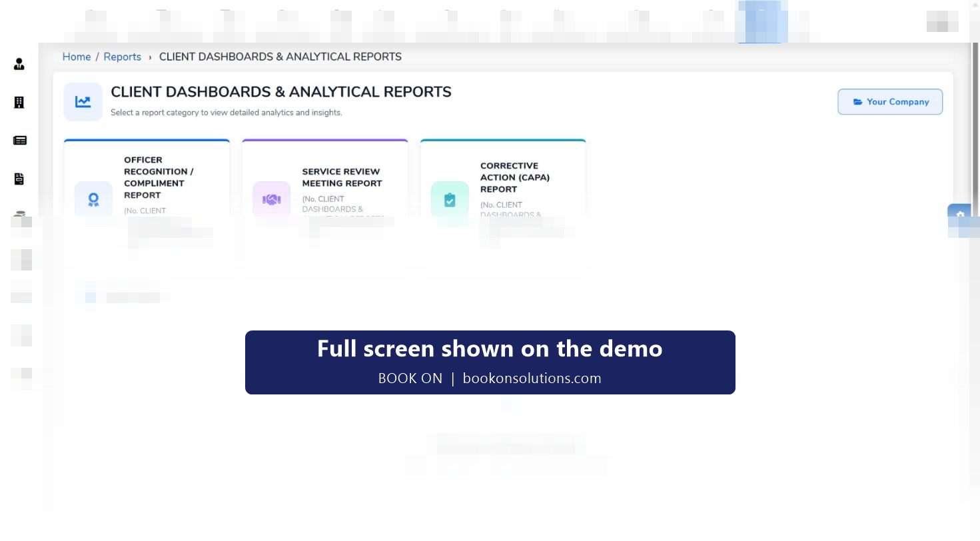The height and width of the screenshot is (541, 980).
Task: Select the handshake icon for Service Review Meeting
Action: 272,199
